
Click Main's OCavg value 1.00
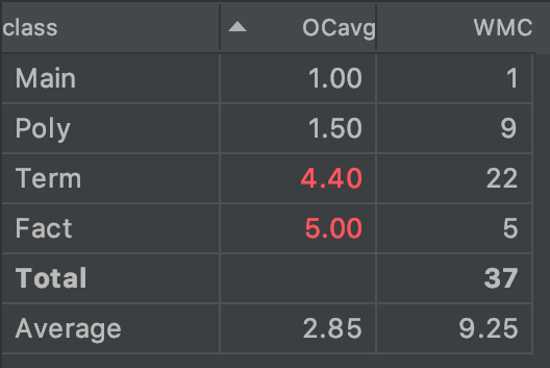[x=335, y=78]
